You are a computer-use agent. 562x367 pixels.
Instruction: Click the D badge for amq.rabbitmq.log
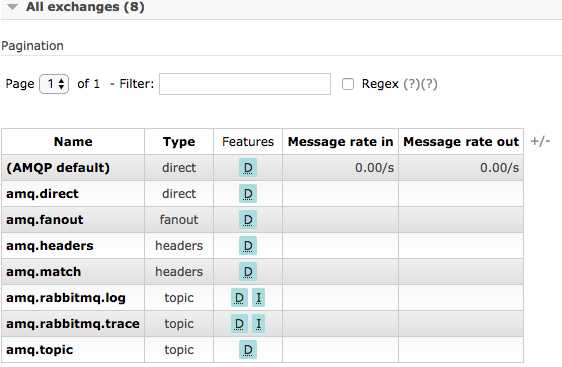coord(239,297)
